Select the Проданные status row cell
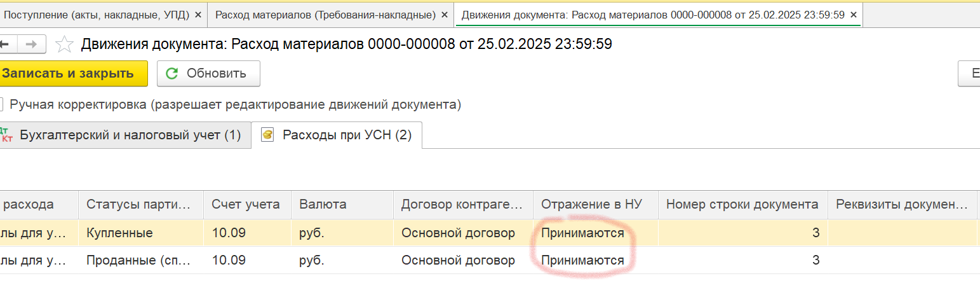This screenshot has width=980, height=304. [x=138, y=260]
